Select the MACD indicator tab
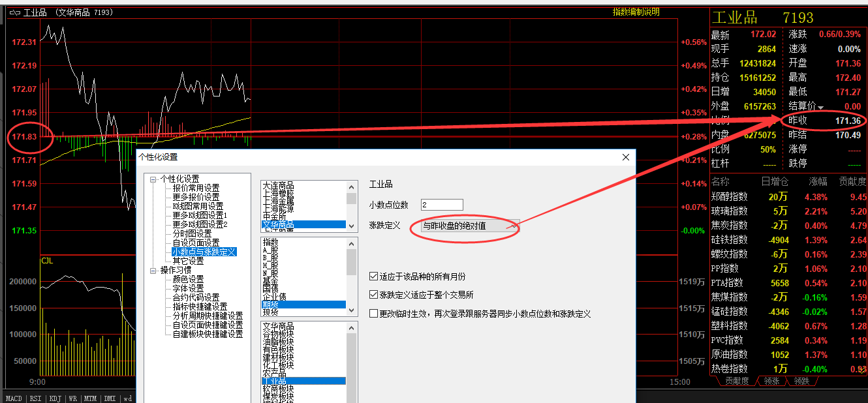This screenshot has height=403, width=868. [x=13, y=398]
